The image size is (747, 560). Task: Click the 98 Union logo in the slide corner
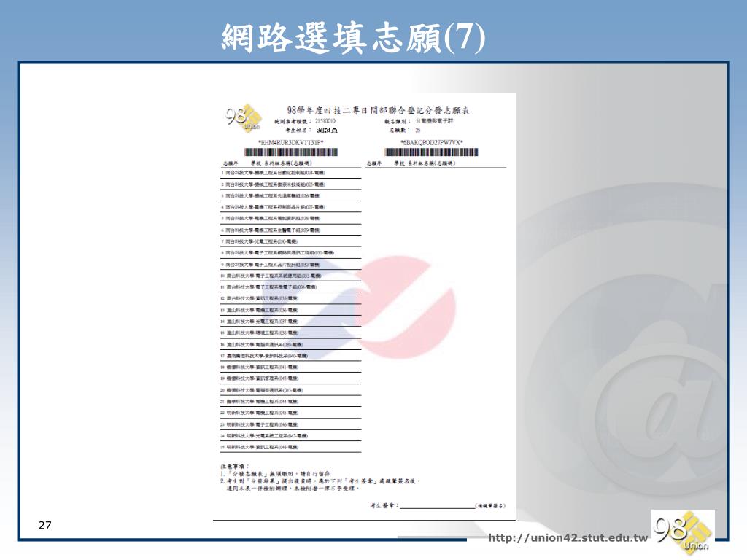pos(683,531)
